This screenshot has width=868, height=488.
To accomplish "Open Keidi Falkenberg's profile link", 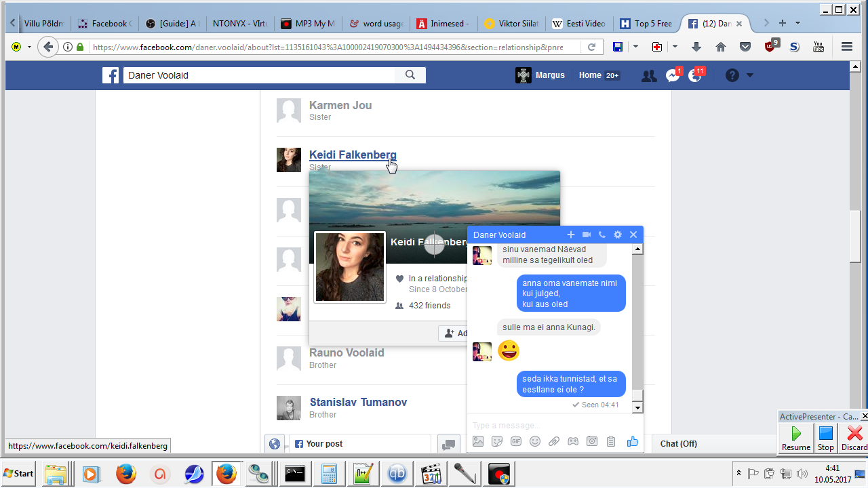I will [353, 155].
